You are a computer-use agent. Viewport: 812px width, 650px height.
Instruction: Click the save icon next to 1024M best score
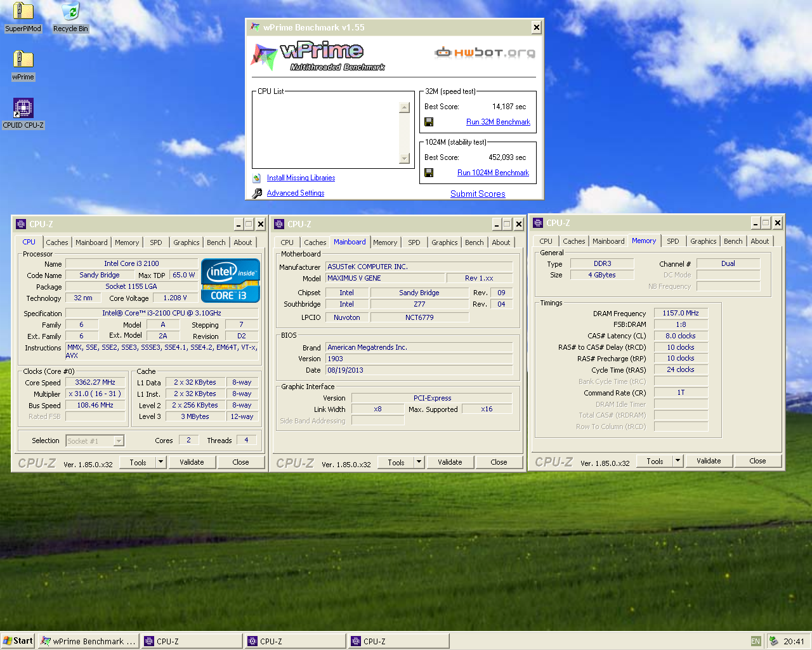pos(429,173)
